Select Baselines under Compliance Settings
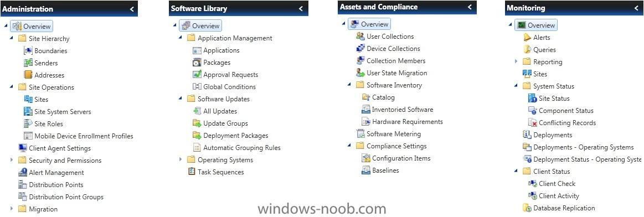644x217 pixels. (x=385, y=170)
